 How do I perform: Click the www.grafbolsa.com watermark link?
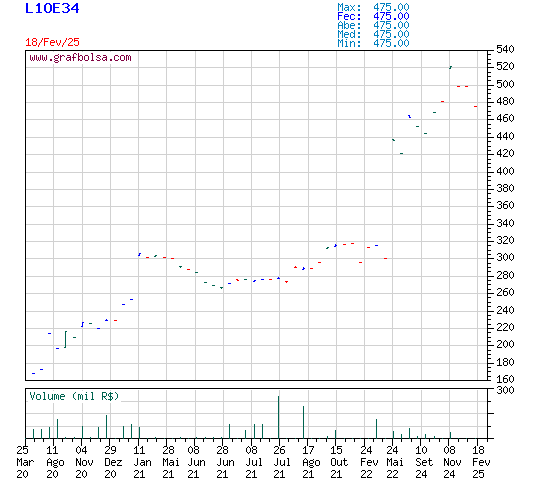(80, 58)
